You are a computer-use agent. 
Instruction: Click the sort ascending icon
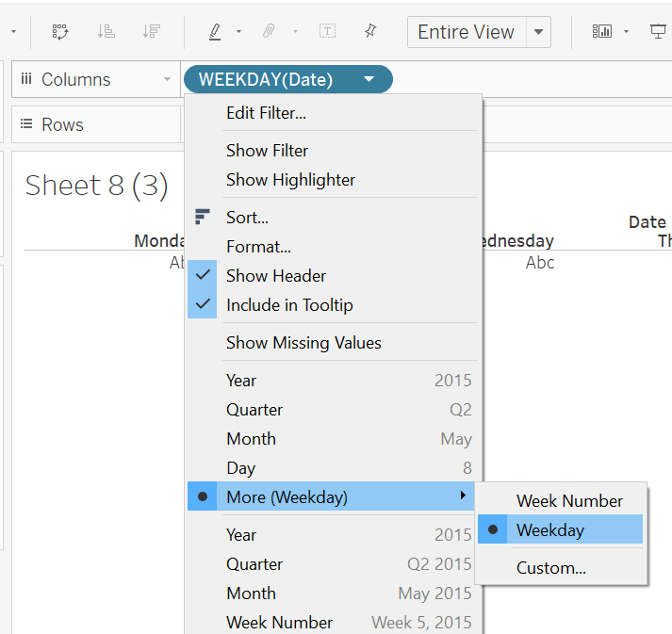[107, 31]
